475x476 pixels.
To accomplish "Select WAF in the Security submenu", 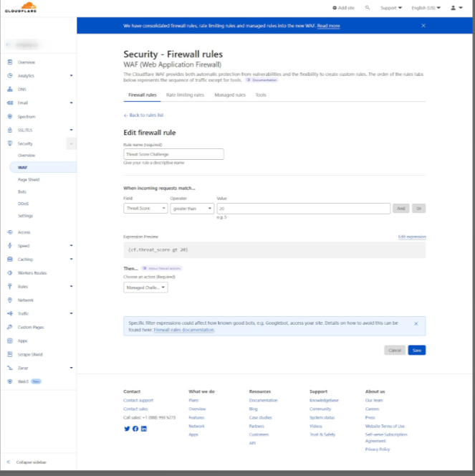I will (x=43, y=167).
